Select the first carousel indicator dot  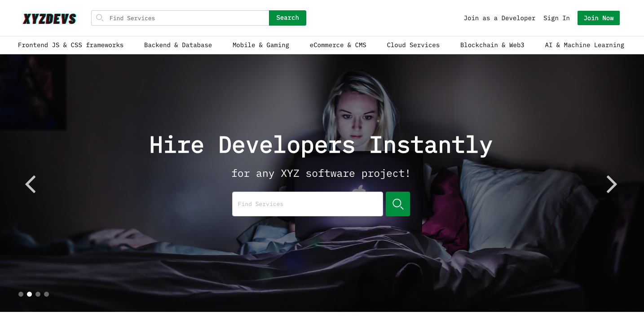(21, 294)
